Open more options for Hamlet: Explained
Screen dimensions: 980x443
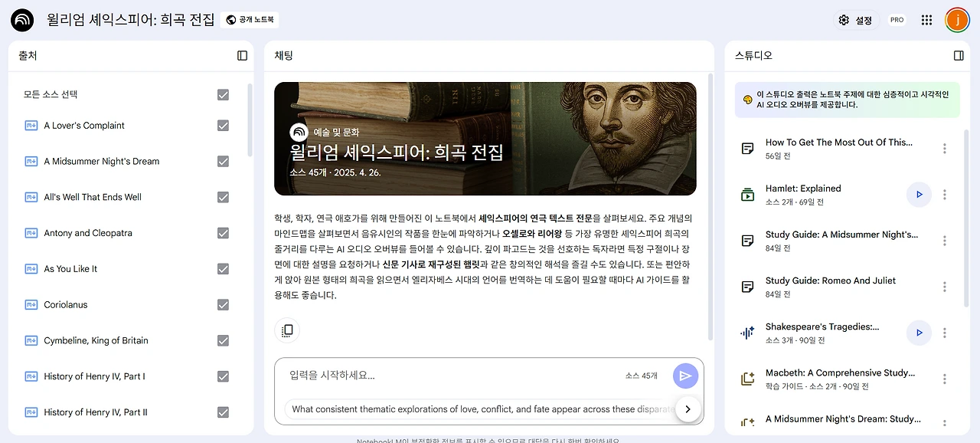[x=945, y=195]
